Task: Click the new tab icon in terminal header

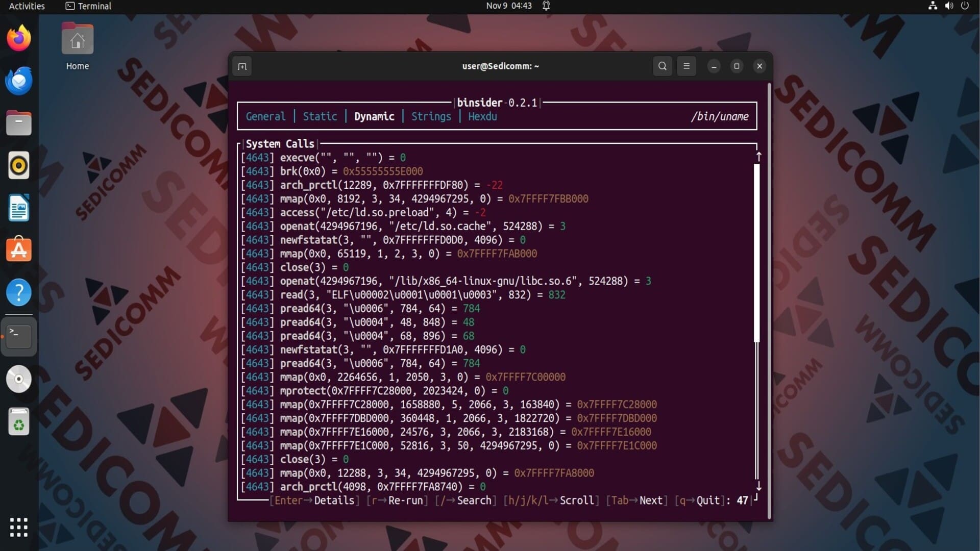Action: [x=242, y=66]
